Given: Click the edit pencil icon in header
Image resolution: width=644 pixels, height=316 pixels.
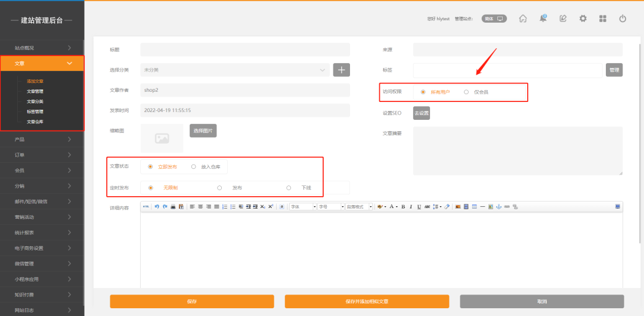Looking at the screenshot, I should [563, 18].
